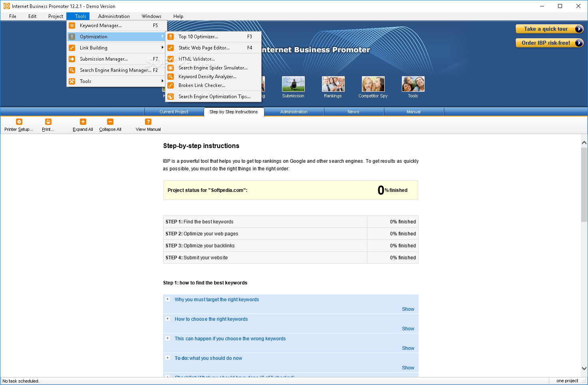The width and height of the screenshot is (588, 385).
Task: Click the Broken Link Checker icon
Action: point(171,85)
